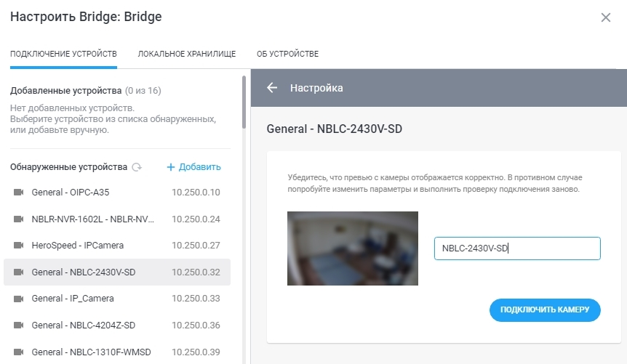Click camera icon of HeroSpeed - IPCamera
This screenshot has height=364, width=627.
point(18,246)
